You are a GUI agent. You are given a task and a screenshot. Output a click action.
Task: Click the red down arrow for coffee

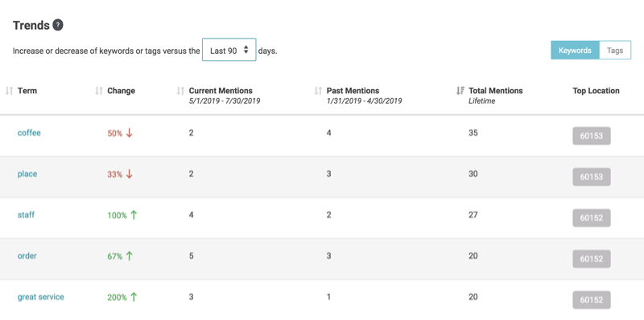click(x=129, y=133)
